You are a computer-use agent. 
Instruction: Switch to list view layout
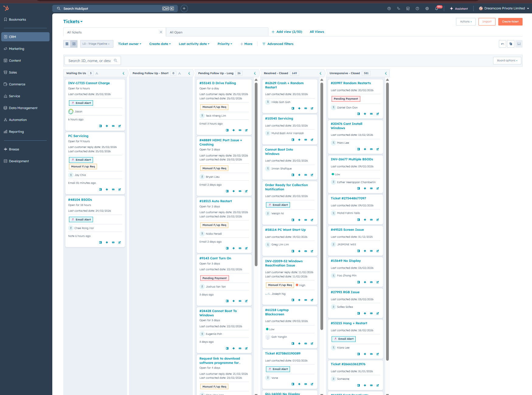pos(67,44)
